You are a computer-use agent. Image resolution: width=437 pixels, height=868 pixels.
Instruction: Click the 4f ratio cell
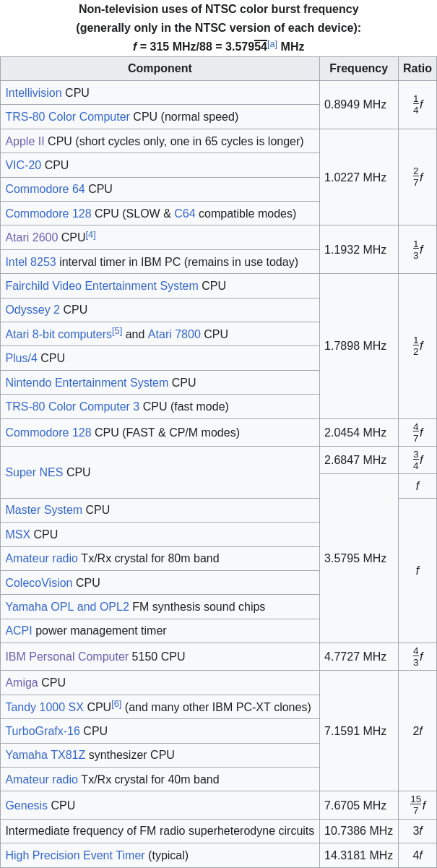[417, 855]
